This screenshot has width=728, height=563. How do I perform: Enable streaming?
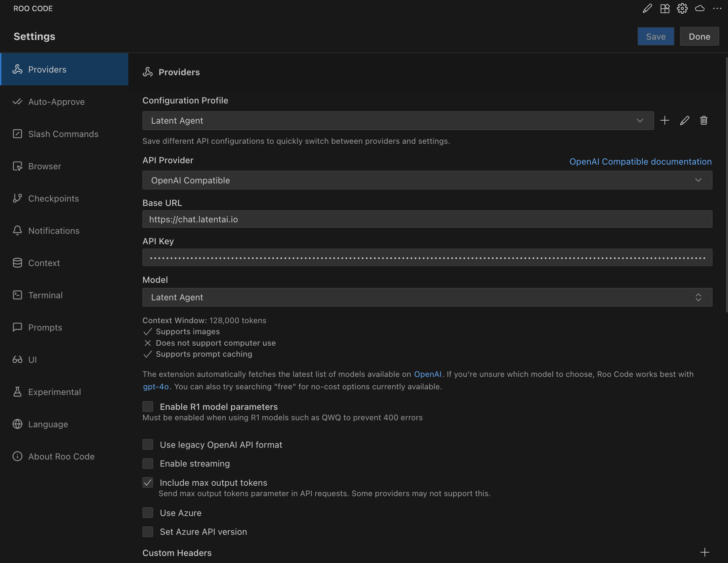pyautogui.click(x=148, y=464)
